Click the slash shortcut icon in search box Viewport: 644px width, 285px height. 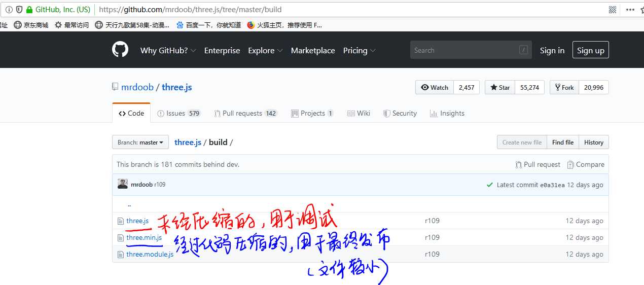[x=523, y=50]
